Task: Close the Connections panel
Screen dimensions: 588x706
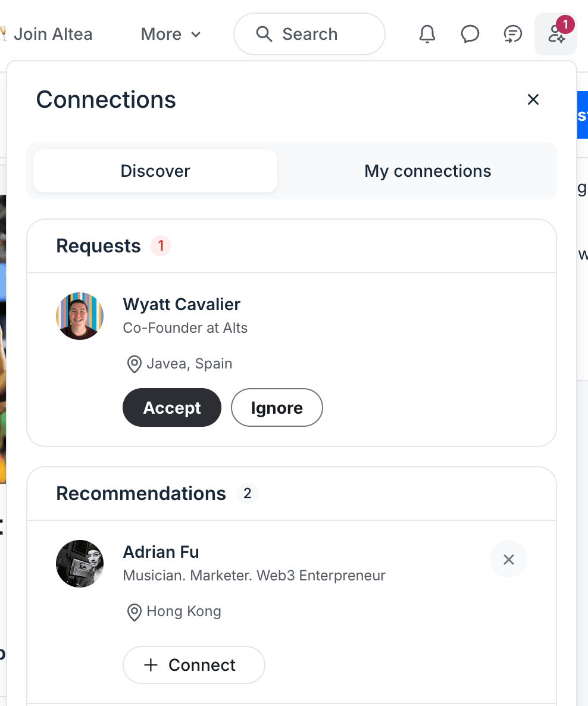Action: click(533, 99)
